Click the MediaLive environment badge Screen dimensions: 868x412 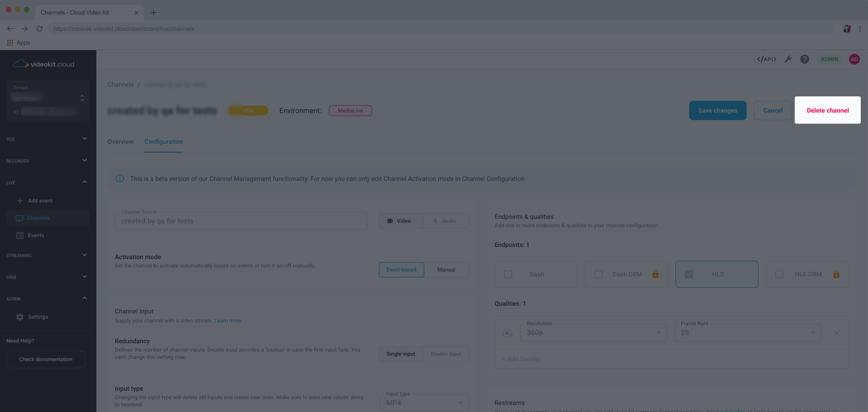tap(350, 110)
